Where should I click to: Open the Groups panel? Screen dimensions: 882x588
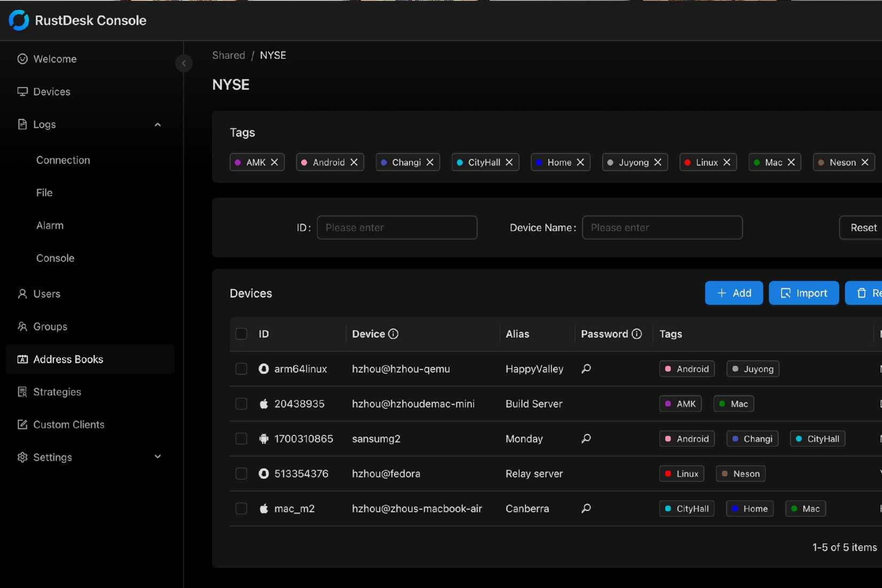tap(50, 326)
